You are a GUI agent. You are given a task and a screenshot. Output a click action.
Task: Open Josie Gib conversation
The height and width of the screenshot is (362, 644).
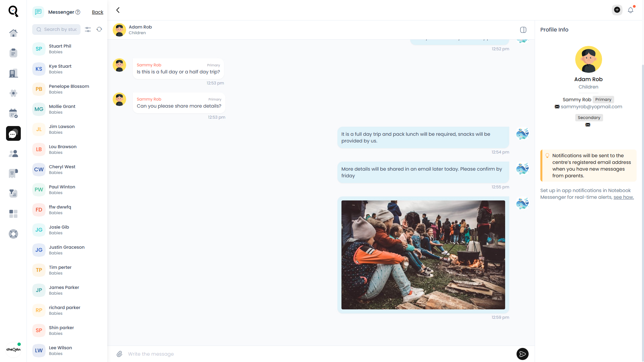pyautogui.click(x=67, y=230)
